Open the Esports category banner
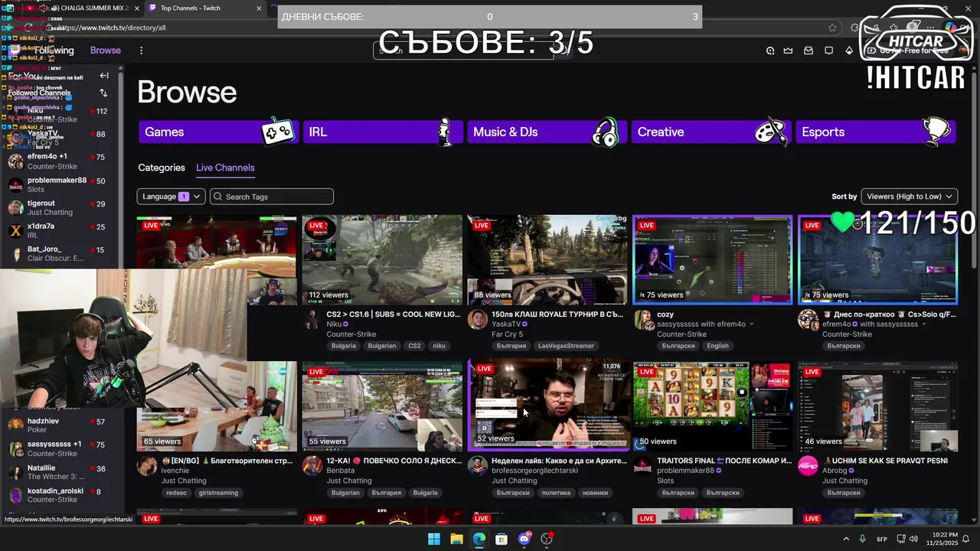The height and width of the screenshot is (551, 980). 876,132
